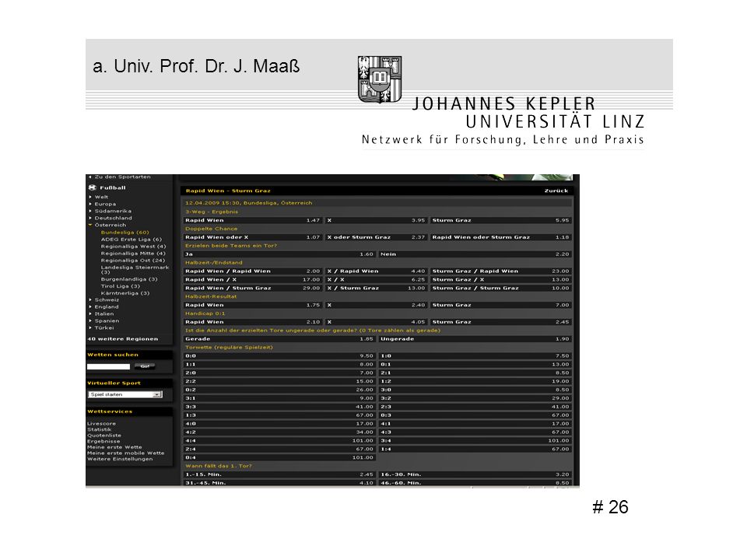Expand the Schweiz region
This screenshot has width=747, height=560.
(107, 300)
